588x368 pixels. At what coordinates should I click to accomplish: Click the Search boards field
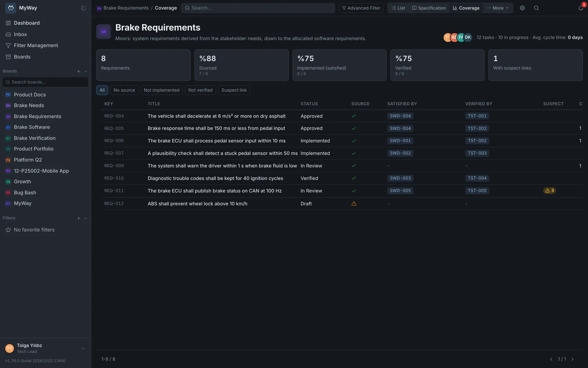[x=45, y=82]
